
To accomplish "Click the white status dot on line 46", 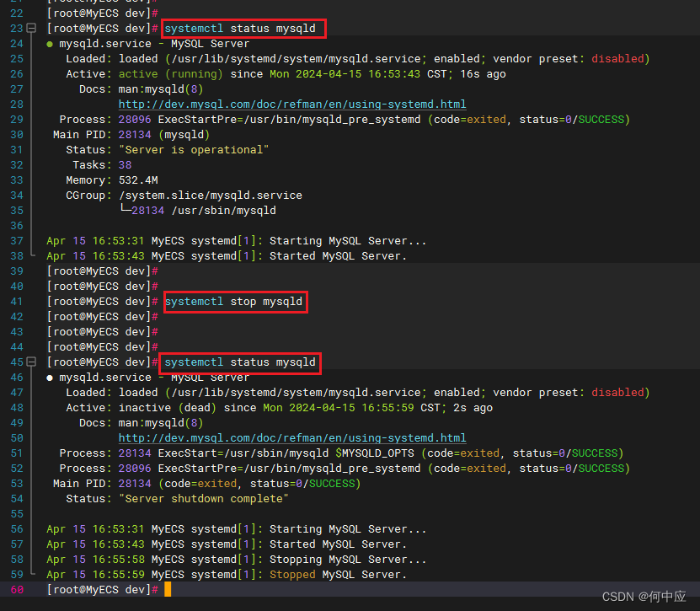I will (x=50, y=378).
